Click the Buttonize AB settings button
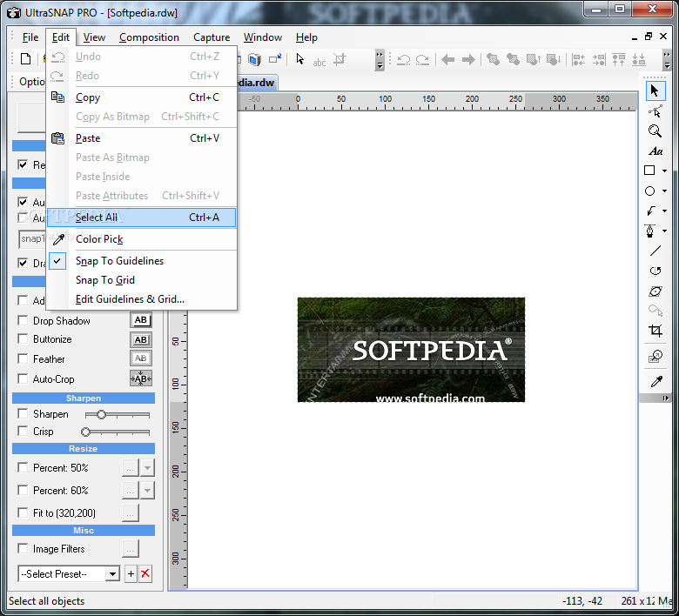The width and height of the screenshot is (679, 616). [x=141, y=340]
